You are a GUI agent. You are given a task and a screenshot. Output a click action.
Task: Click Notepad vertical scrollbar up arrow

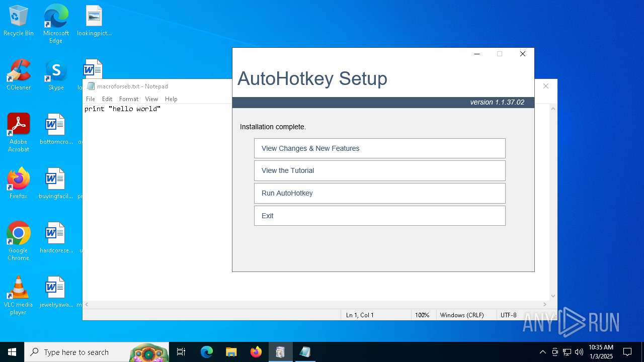click(x=553, y=109)
